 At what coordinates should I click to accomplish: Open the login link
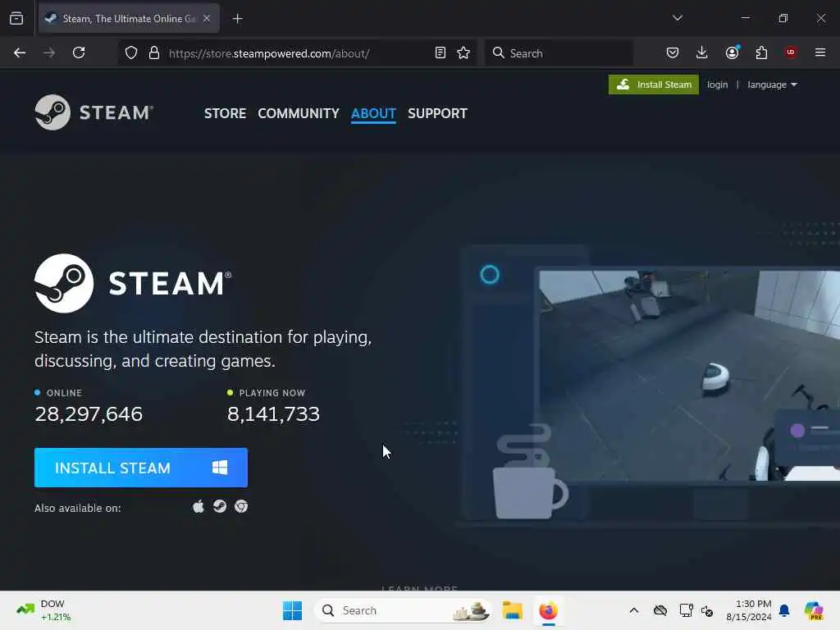tap(717, 84)
